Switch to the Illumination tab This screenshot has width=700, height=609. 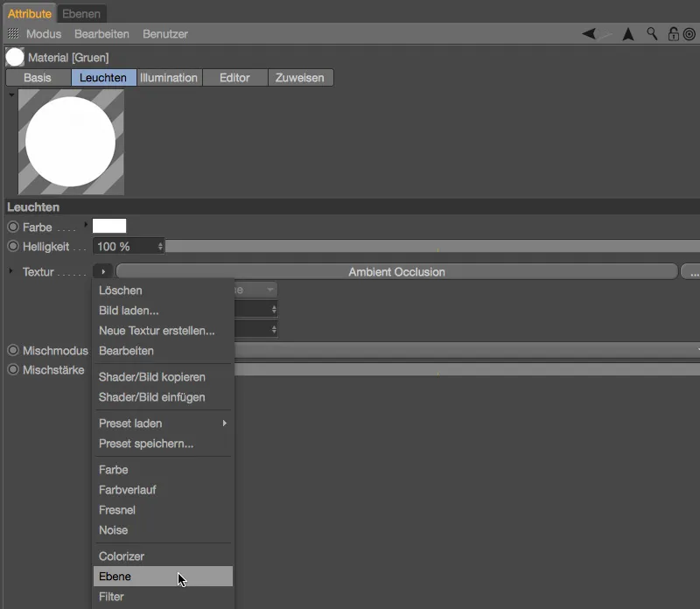click(169, 77)
